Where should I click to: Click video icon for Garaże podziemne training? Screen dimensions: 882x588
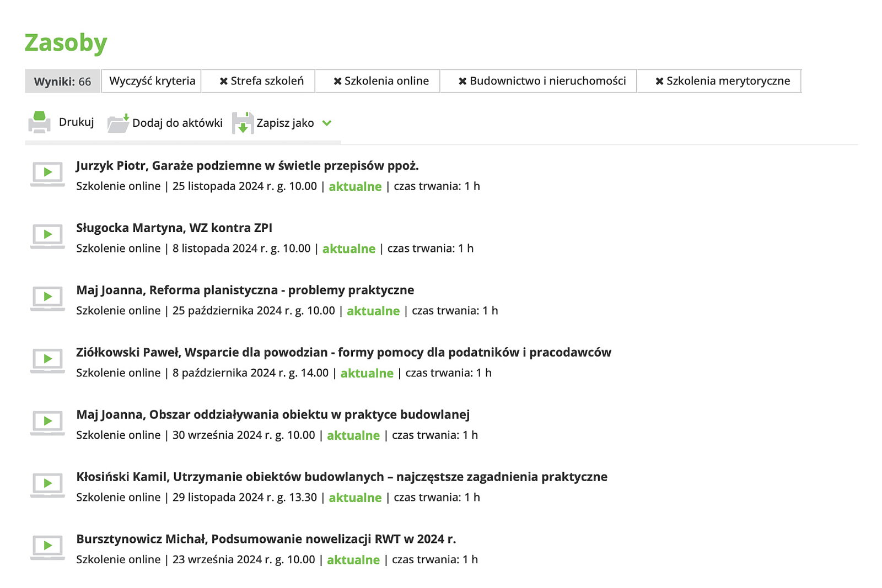(47, 174)
